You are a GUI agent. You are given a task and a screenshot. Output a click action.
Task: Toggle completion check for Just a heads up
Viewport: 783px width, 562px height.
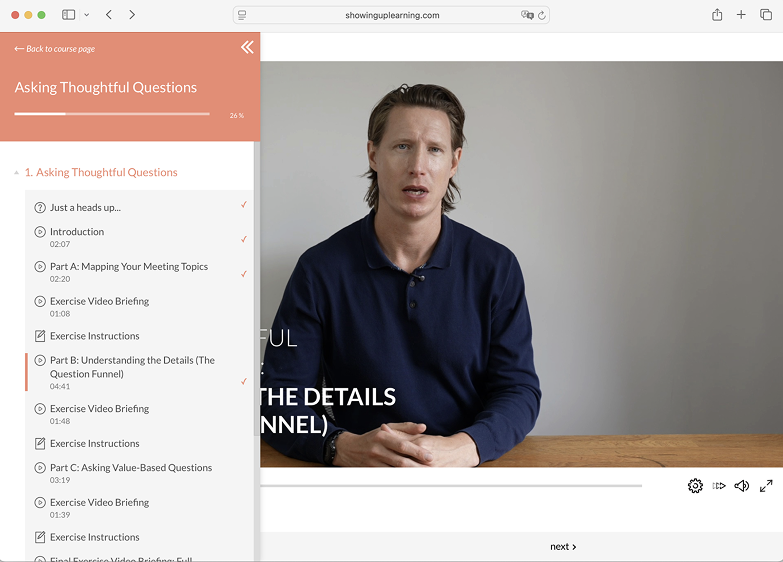point(244,205)
